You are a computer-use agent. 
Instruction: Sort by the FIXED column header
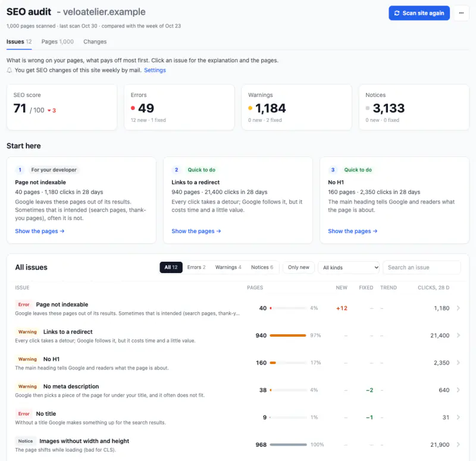tap(366, 287)
